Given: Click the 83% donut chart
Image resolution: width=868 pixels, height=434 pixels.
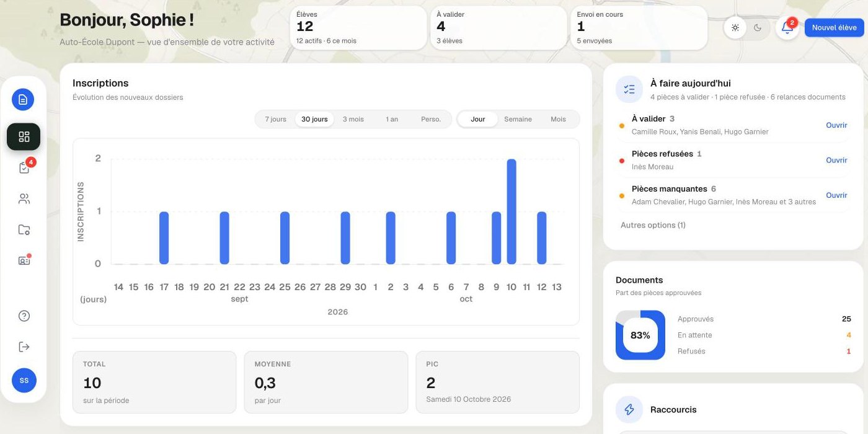Looking at the screenshot, I should [640, 335].
